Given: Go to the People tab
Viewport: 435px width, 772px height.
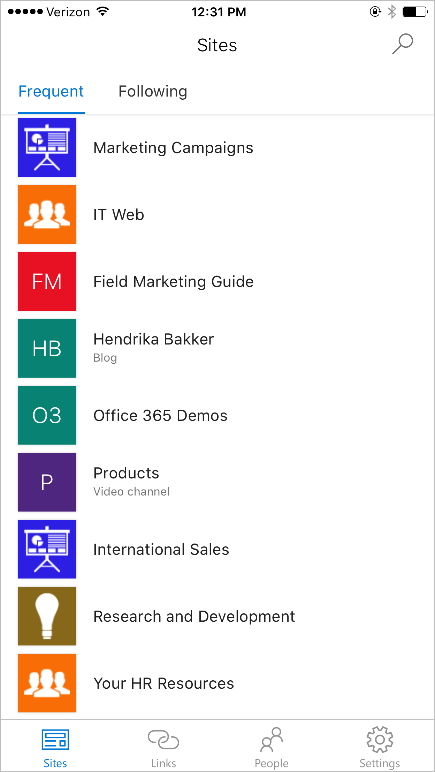Looking at the screenshot, I should click(x=271, y=748).
